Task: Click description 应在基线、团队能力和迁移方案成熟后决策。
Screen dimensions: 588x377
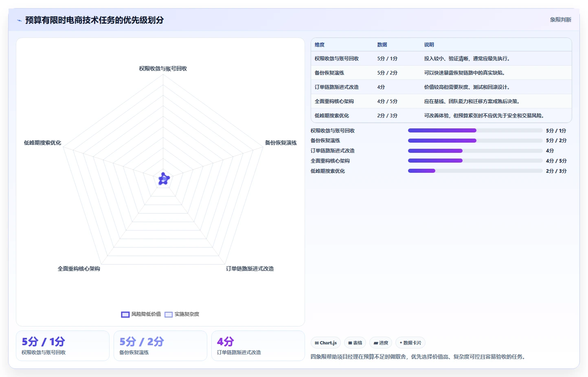Action: click(472, 101)
